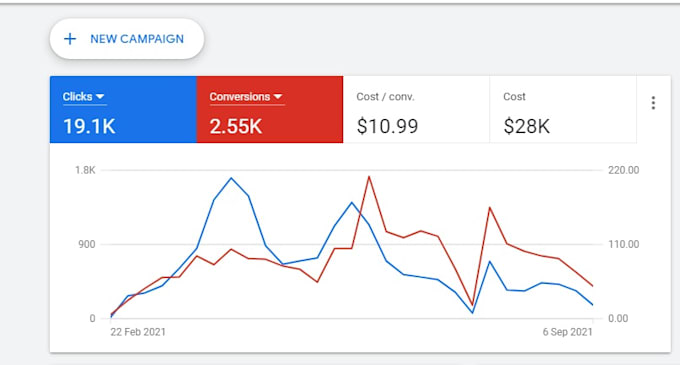Click the 2.55K conversions value
680x365 pixels.
[236, 127]
